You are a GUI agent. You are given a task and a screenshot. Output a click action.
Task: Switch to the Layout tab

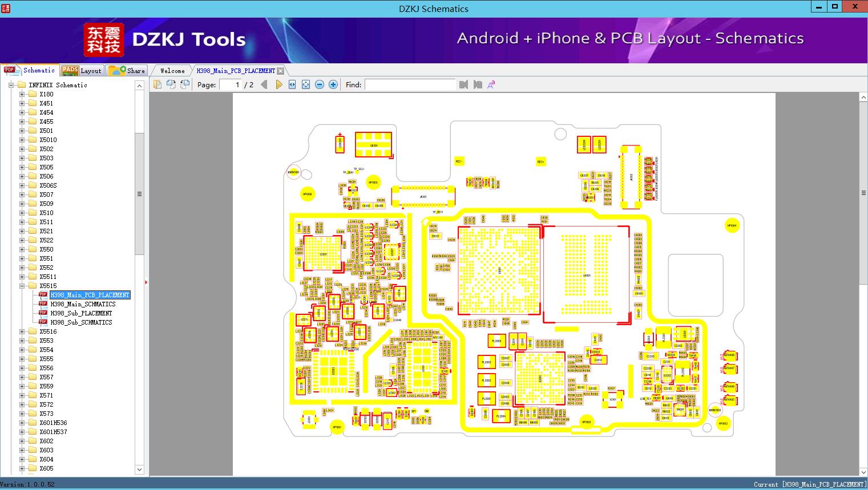click(x=82, y=70)
